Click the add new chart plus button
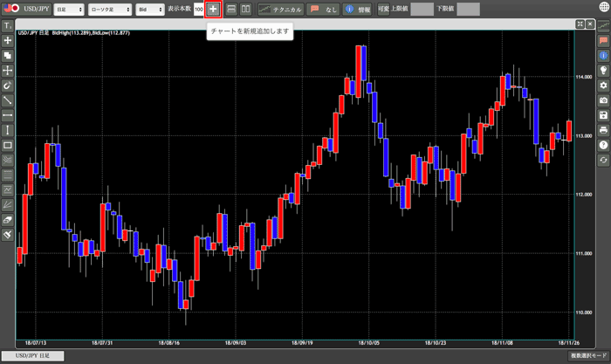 [213, 9]
